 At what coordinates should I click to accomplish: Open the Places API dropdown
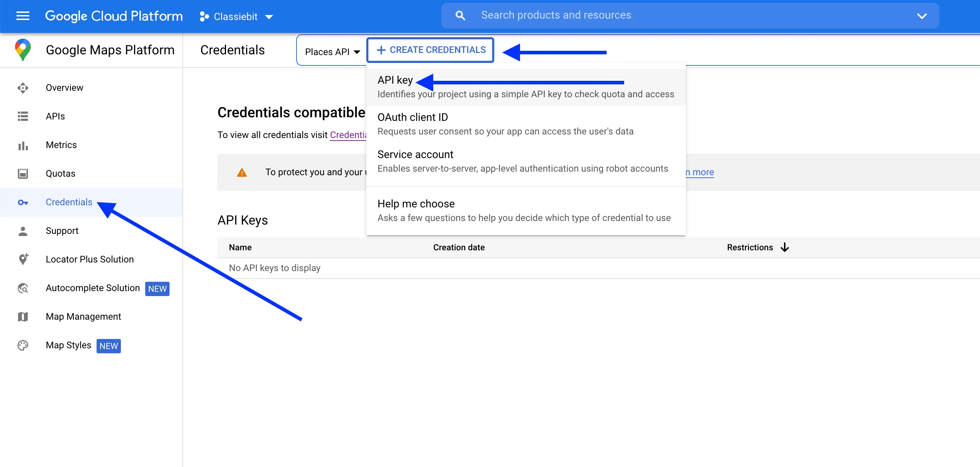[x=330, y=51]
